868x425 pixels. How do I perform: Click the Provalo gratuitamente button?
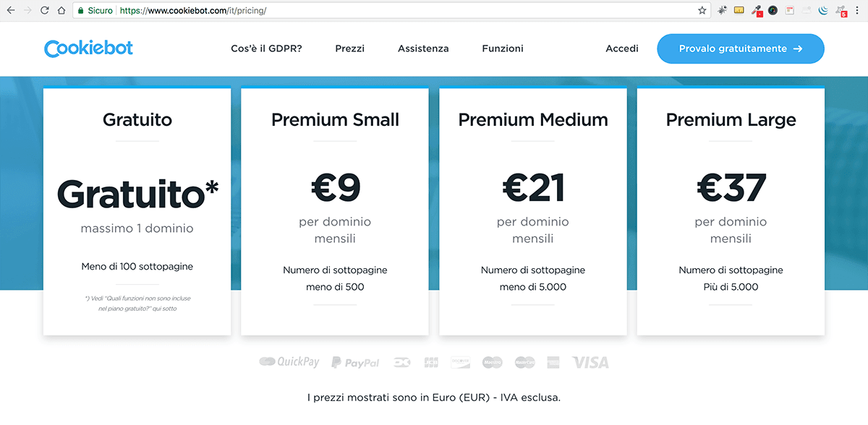[x=741, y=48]
